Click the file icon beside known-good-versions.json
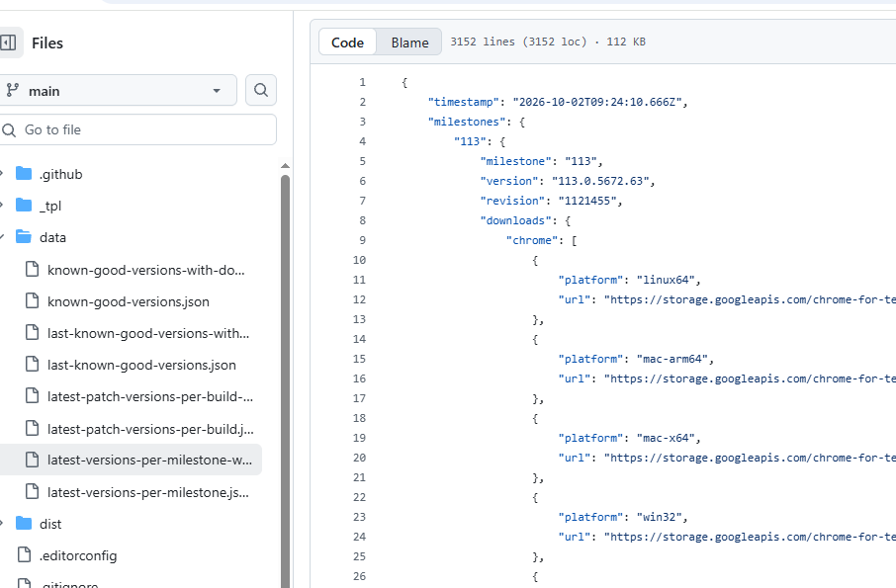This screenshot has width=896, height=588. tap(32, 300)
